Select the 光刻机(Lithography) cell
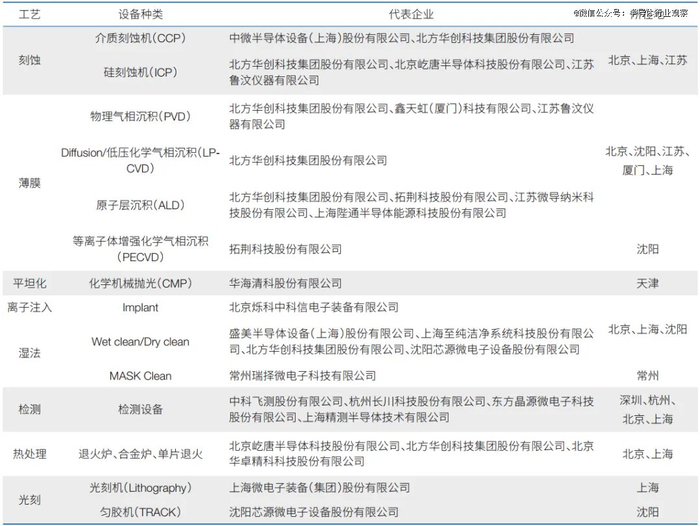 (x=140, y=488)
